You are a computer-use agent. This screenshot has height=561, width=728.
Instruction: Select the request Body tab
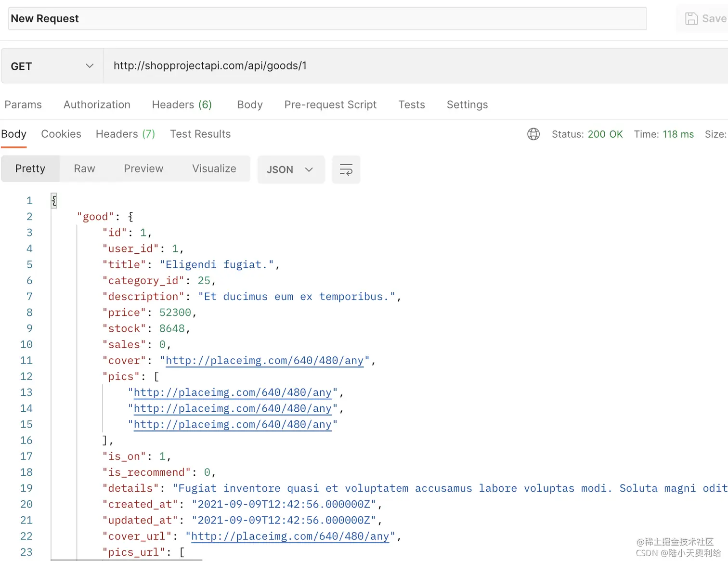(x=250, y=104)
